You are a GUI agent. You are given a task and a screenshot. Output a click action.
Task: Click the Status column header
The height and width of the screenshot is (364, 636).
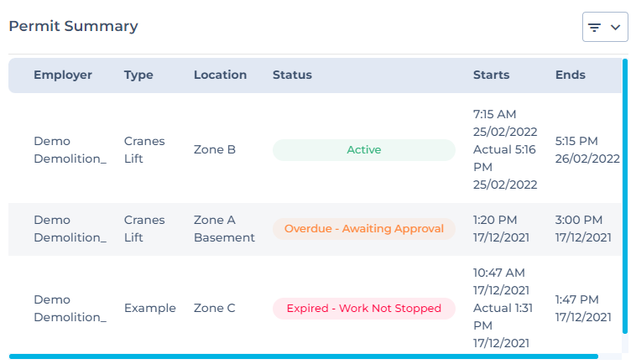pos(292,75)
